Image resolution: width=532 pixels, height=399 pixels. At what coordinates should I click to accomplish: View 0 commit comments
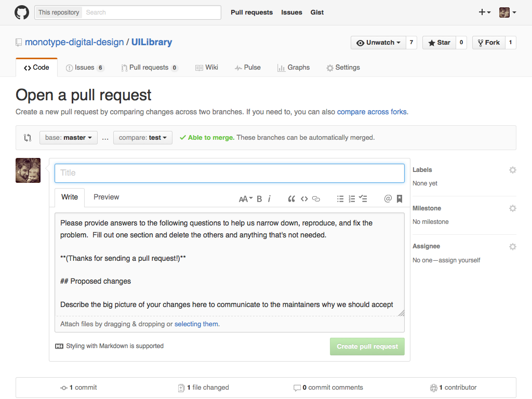pyautogui.click(x=328, y=388)
